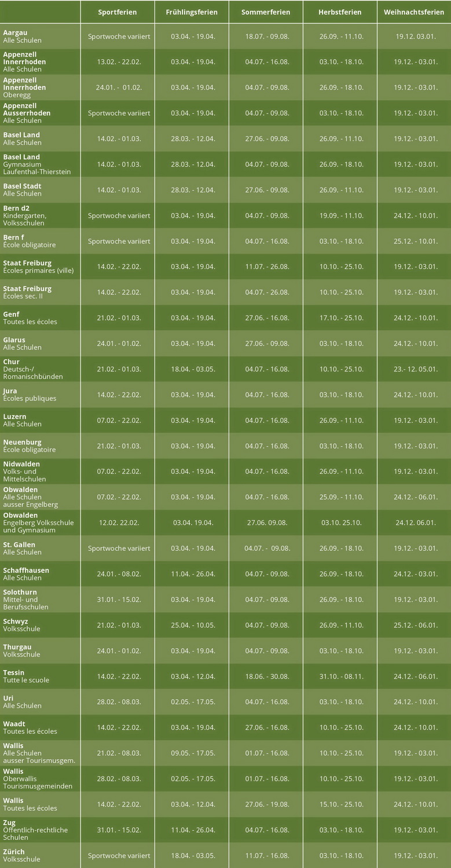Click the Tessin Tutte le scuole row label
451x868 pixels.
click(26, 676)
